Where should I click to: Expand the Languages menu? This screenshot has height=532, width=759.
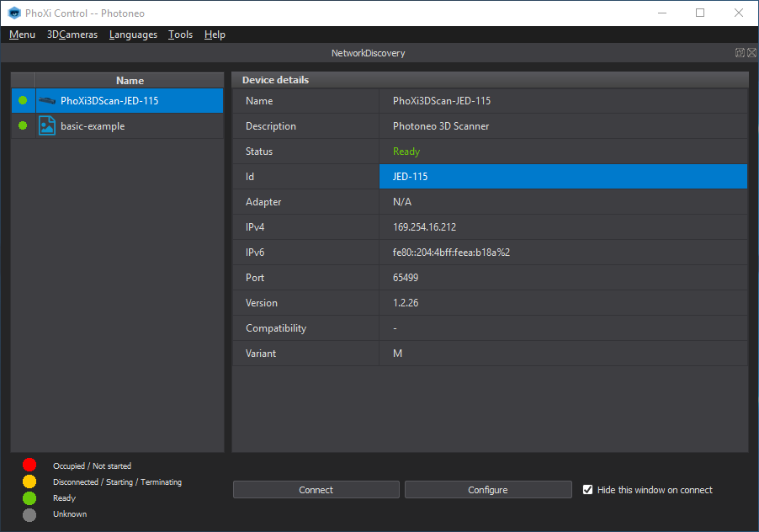click(x=133, y=35)
